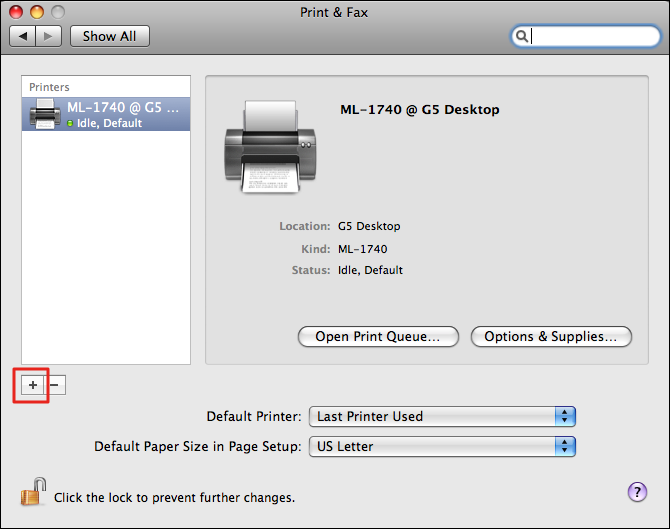The image size is (670, 529).
Task: Click the magnifier icon in the search field
Action: tap(521, 36)
